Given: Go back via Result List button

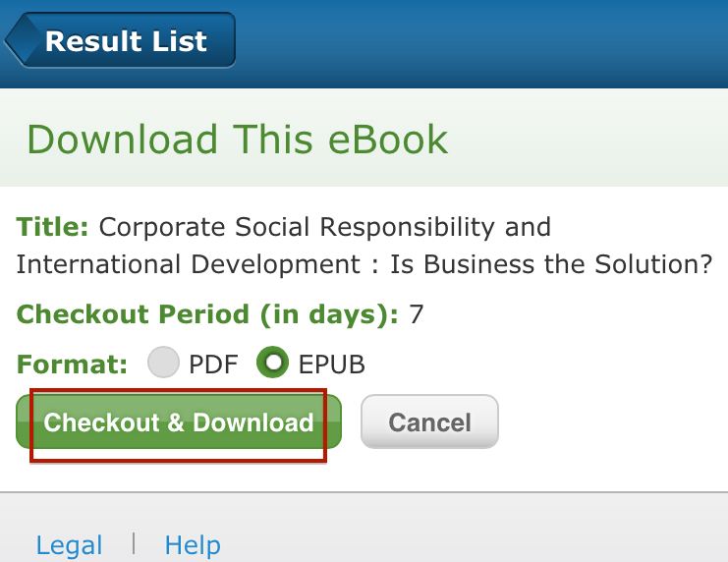Looking at the screenshot, I should click(x=120, y=40).
